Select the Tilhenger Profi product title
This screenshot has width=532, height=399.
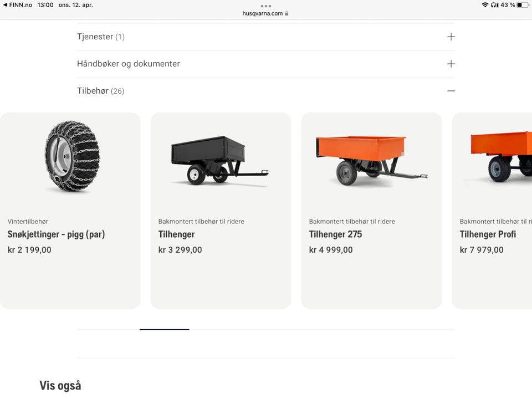pyautogui.click(x=488, y=234)
